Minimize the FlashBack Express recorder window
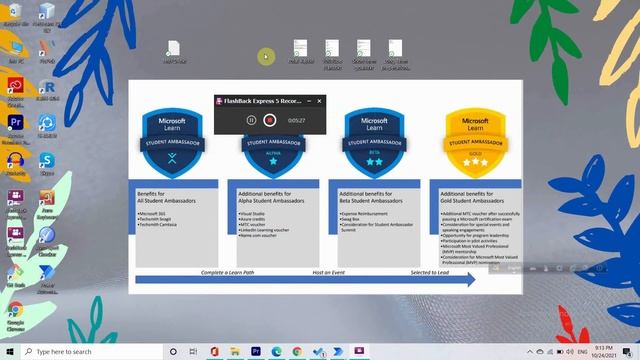 [x=309, y=101]
